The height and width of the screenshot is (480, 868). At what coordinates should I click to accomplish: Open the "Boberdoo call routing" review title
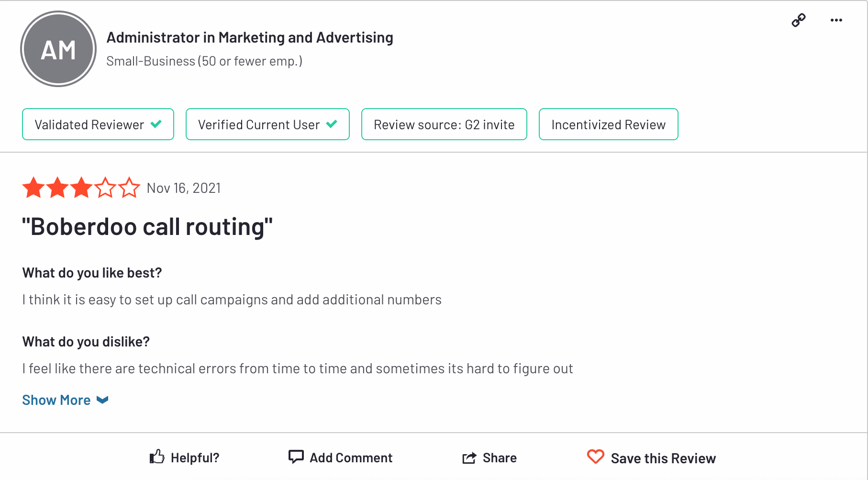[147, 227]
